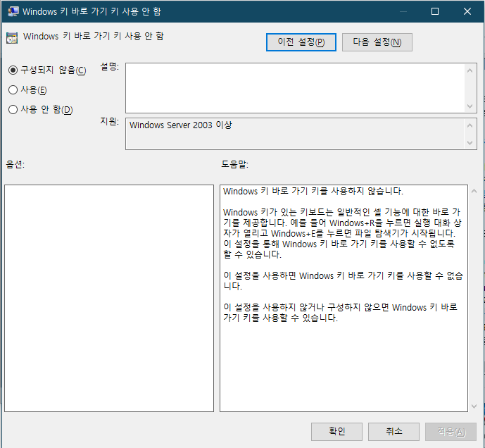
Task: Click the 도움말 panel scroll down arrow
Action: click(x=474, y=406)
